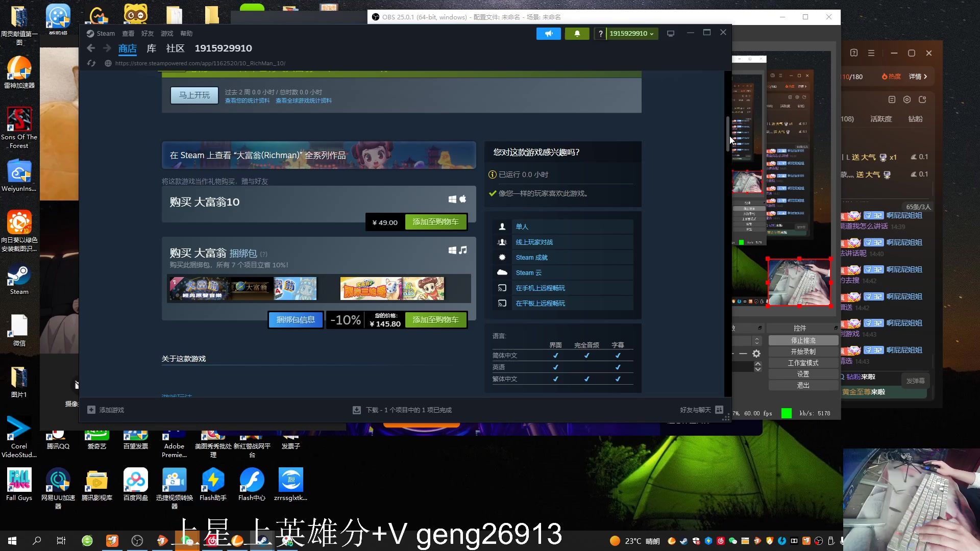Open the OBS scene transition selector arrows

pos(757,340)
